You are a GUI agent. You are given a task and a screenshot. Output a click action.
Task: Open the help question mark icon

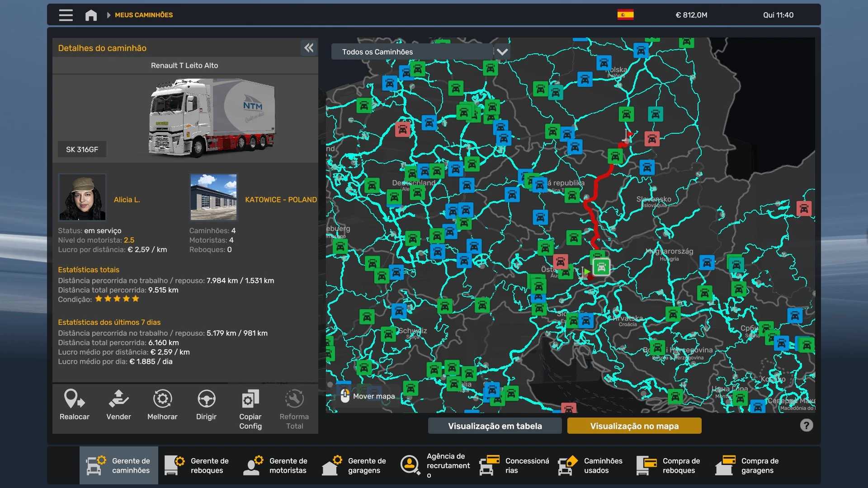806,425
